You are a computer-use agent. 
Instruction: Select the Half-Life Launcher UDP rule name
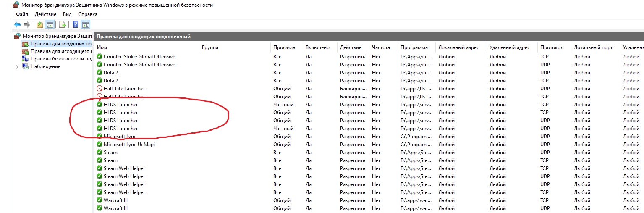tap(124, 89)
